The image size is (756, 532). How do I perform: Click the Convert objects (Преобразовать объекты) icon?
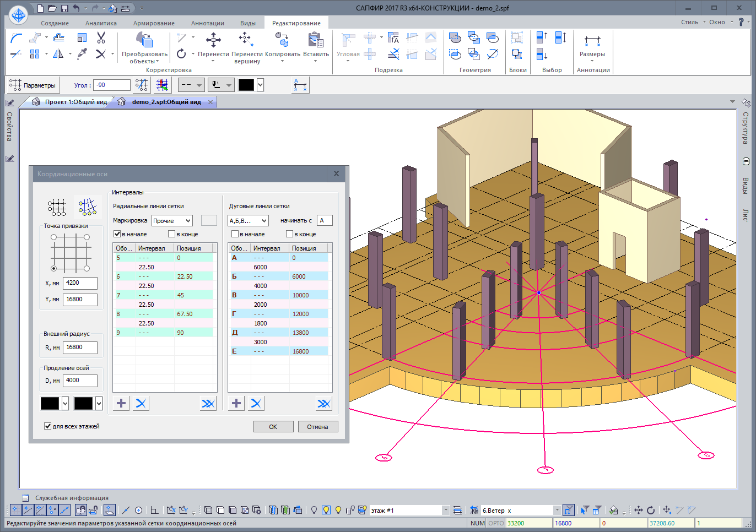pos(144,40)
